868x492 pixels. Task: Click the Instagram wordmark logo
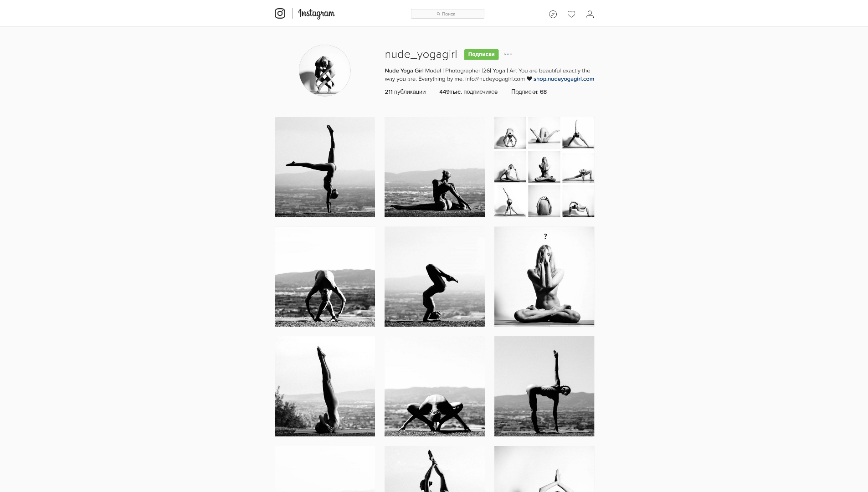pyautogui.click(x=316, y=14)
